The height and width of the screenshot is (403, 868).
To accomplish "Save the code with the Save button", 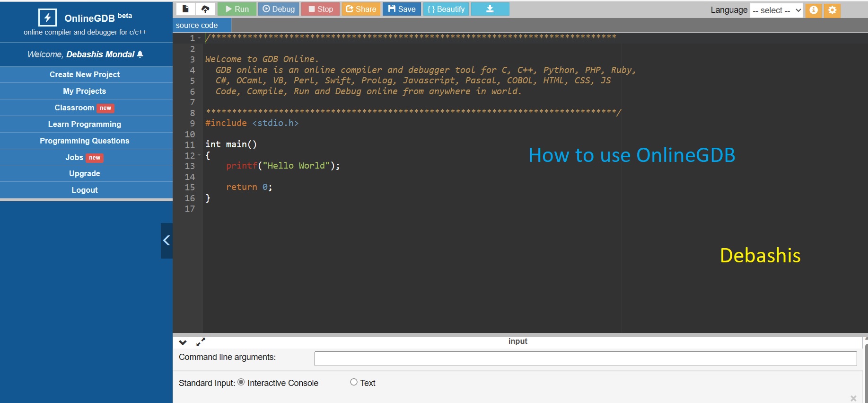I will pos(402,9).
